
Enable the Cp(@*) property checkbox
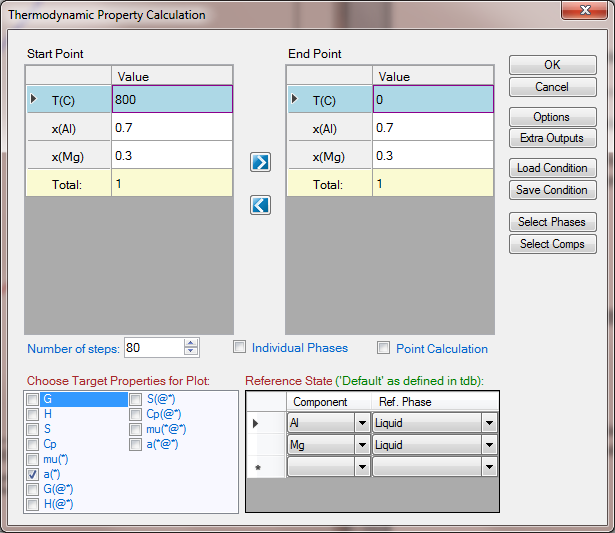click(137, 414)
